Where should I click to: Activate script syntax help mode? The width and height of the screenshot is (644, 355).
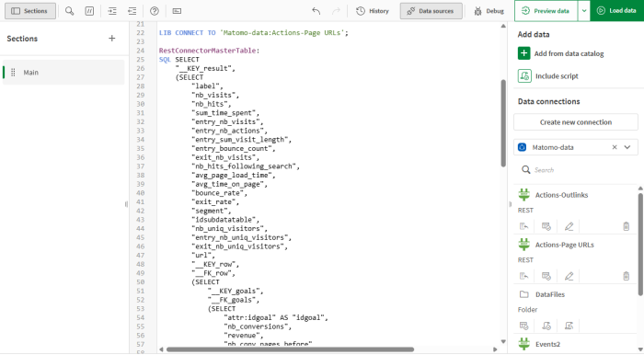[155, 11]
